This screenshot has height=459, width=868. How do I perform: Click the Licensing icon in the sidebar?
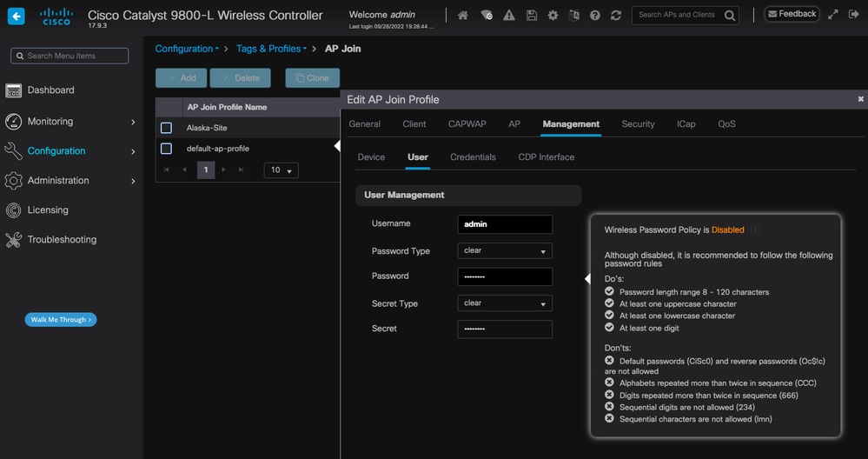point(13,210)
